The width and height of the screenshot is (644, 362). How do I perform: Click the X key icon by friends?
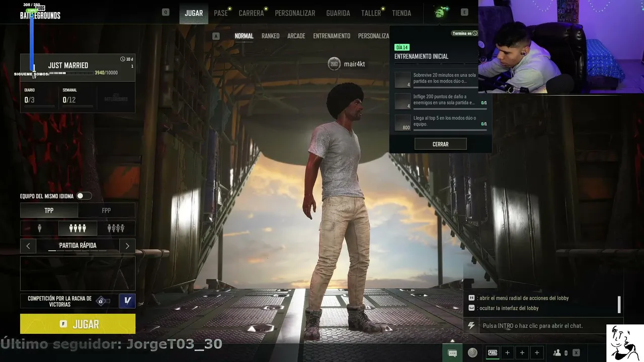pos(576,353)
